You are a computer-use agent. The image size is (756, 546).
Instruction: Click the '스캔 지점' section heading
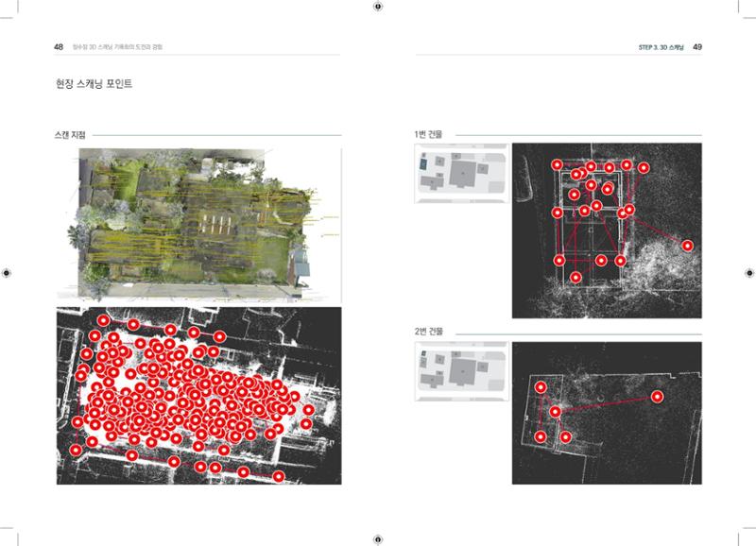(70, 135)
